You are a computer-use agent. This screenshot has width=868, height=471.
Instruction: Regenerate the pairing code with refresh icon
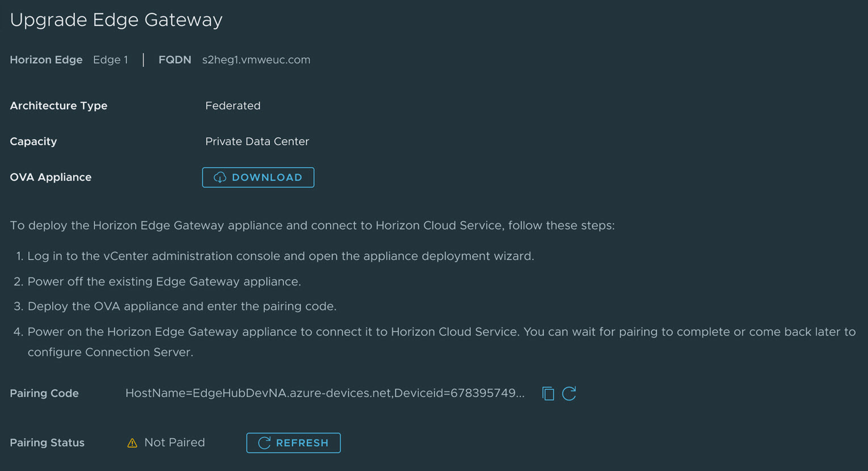[569, 393]
